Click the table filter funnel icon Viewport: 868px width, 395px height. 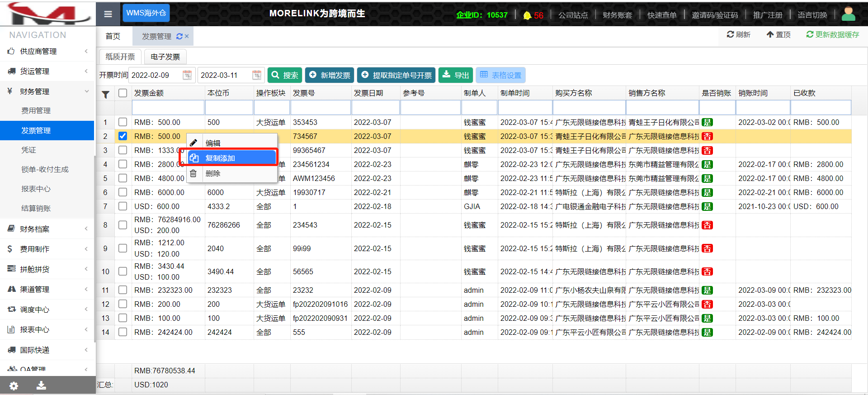tap(105, 94)
